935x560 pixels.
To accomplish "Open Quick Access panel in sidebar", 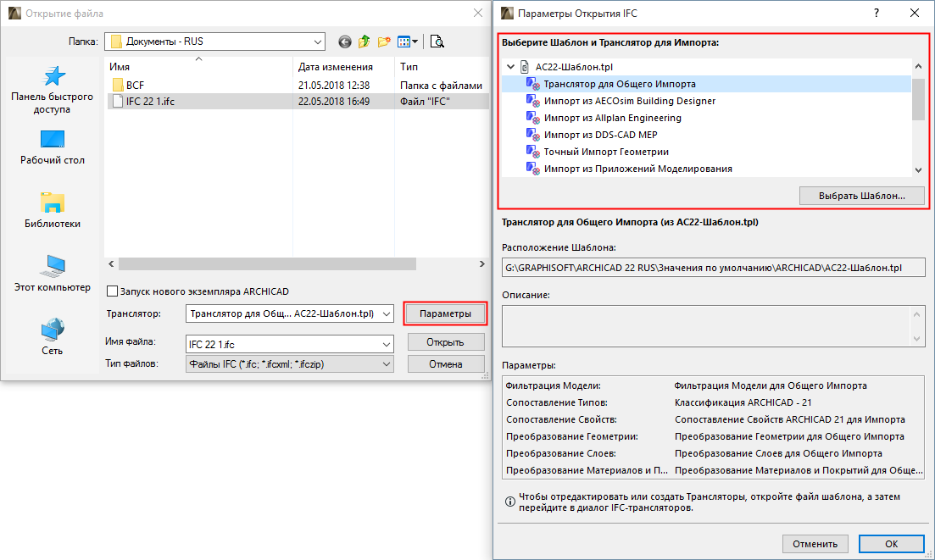I will [53, 91].
